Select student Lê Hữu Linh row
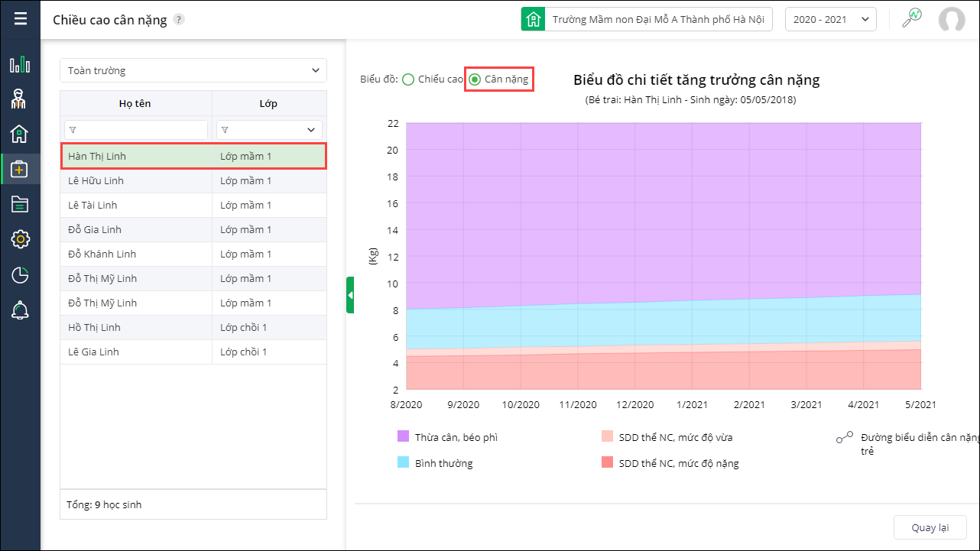Screen dimensions: 980x551 pyautogui.click(x=193, y=181)
